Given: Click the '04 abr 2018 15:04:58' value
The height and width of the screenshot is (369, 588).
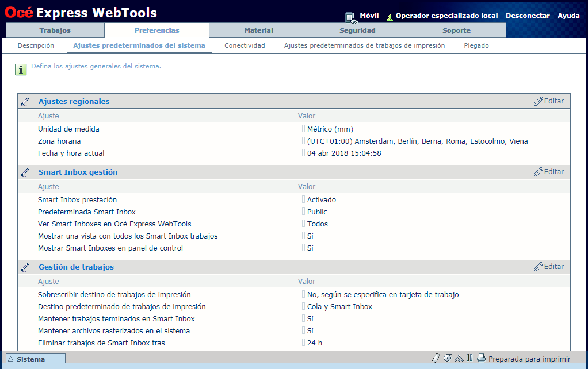Looking at the screenshot, I should pyautogui.click(x=344, y=153).
